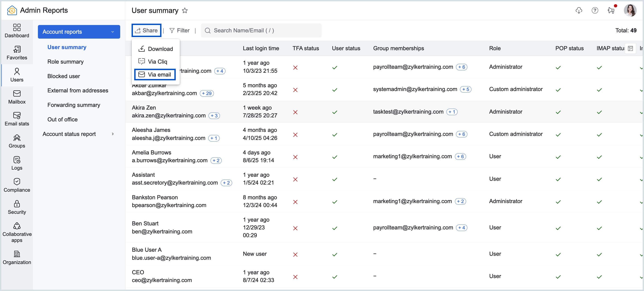This screenshot has height=291, width=644.
Task: Expand Account status report submenu
Action: pos(113,134)
